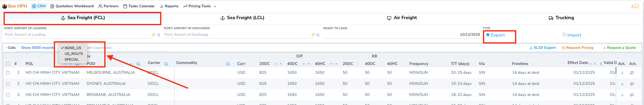Click link icon in Port of Discharge field

point(313,35)
